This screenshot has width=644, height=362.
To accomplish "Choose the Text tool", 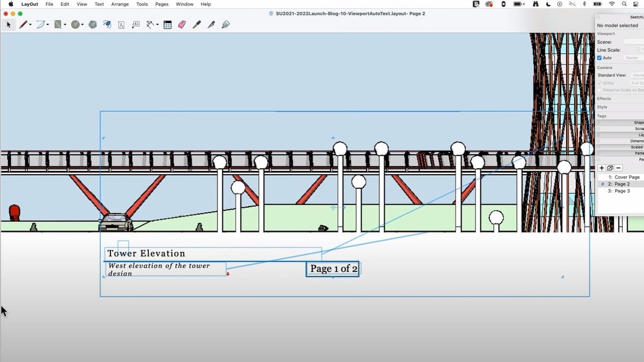I will (121, 25).
